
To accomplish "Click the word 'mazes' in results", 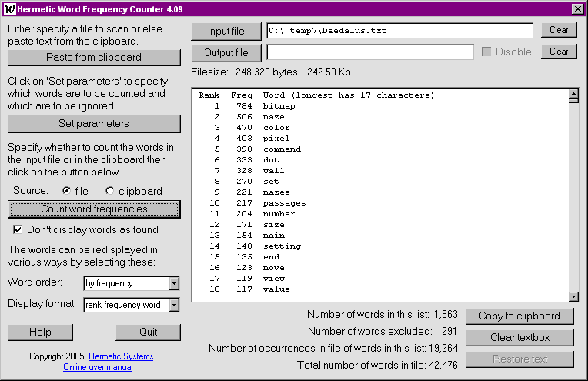I will click(x=276, y=192).
